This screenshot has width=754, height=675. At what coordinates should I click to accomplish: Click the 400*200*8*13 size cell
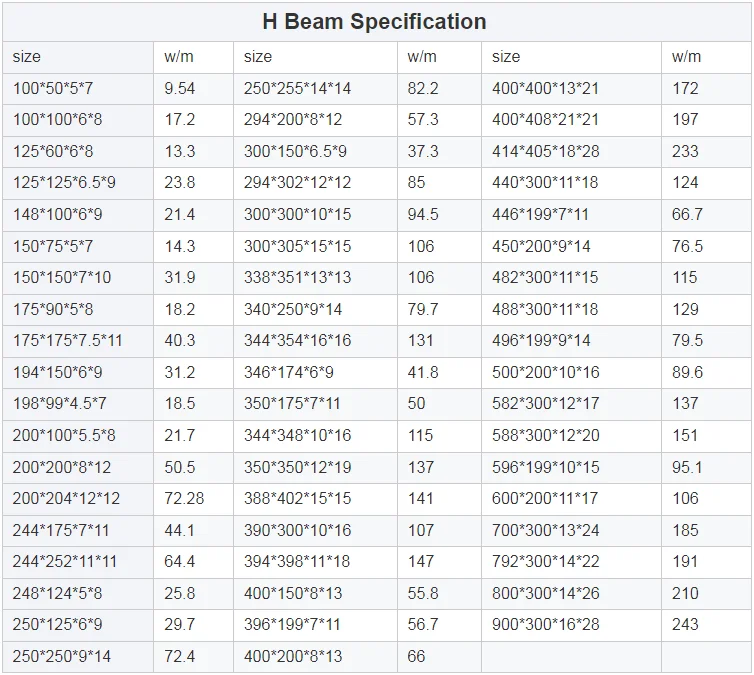(293, 656)
